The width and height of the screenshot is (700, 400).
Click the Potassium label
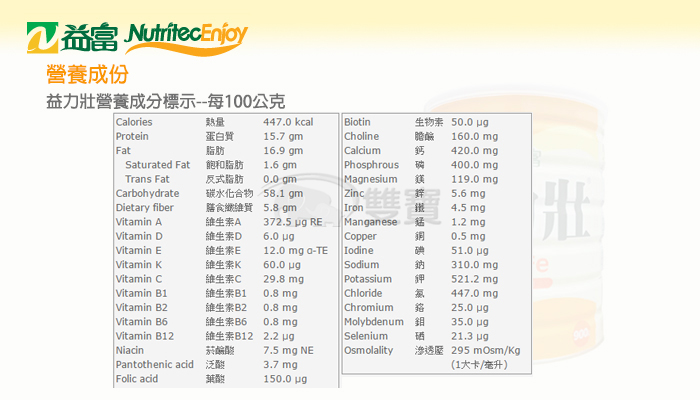click(368, 279)
